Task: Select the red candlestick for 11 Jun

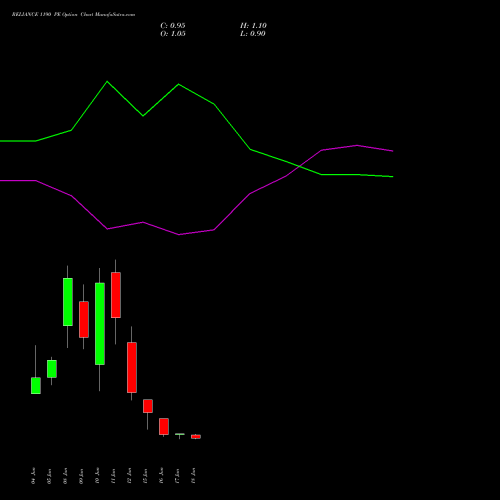Action: (116, 295)
